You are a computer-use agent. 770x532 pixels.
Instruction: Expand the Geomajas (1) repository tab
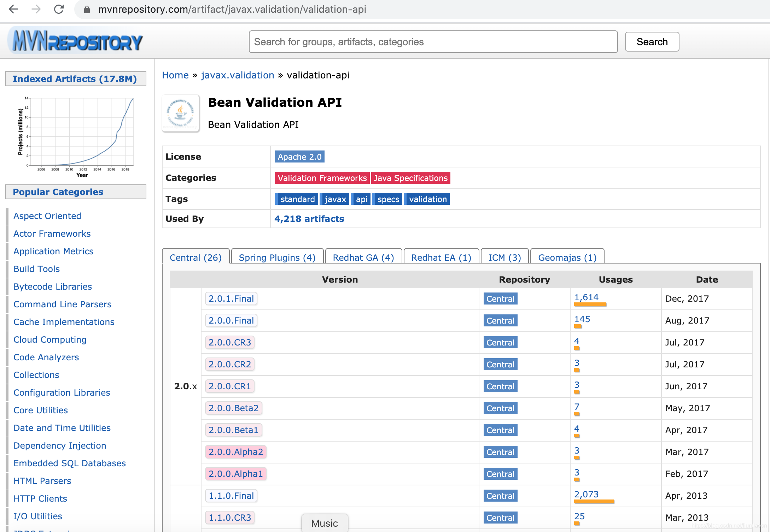point(566,258)
